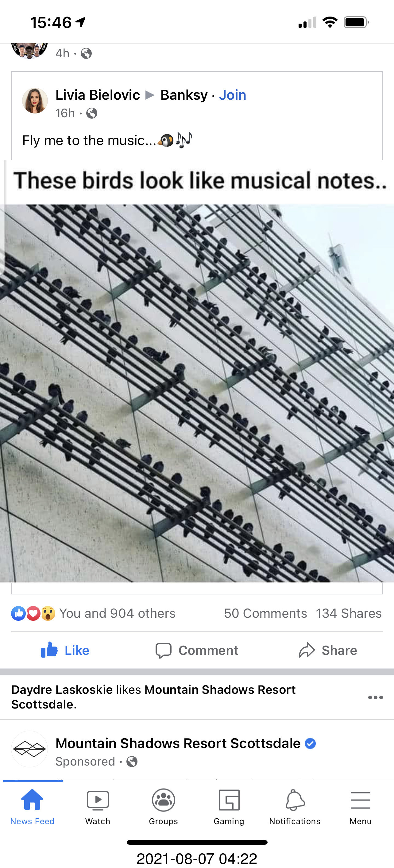Open Livia Bielovic's profile picture
Image resolution: width=394 pixels, height=868 pixels.
[x=35, y=101]
